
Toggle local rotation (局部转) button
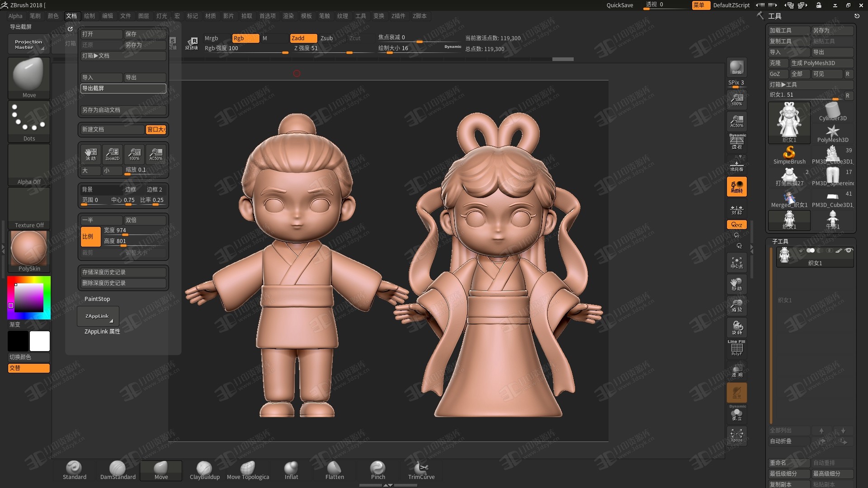(736, 187)
